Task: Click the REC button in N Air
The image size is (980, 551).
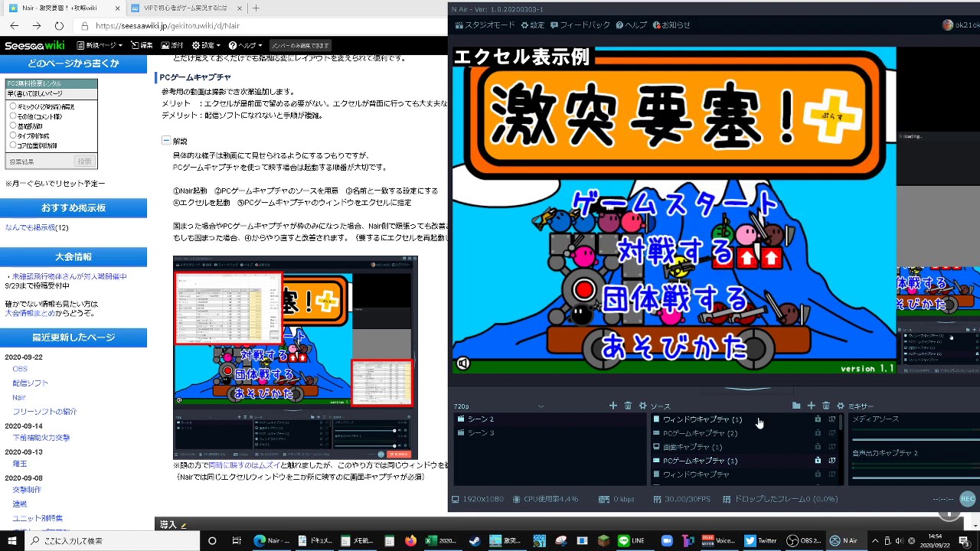Action: 968,499
